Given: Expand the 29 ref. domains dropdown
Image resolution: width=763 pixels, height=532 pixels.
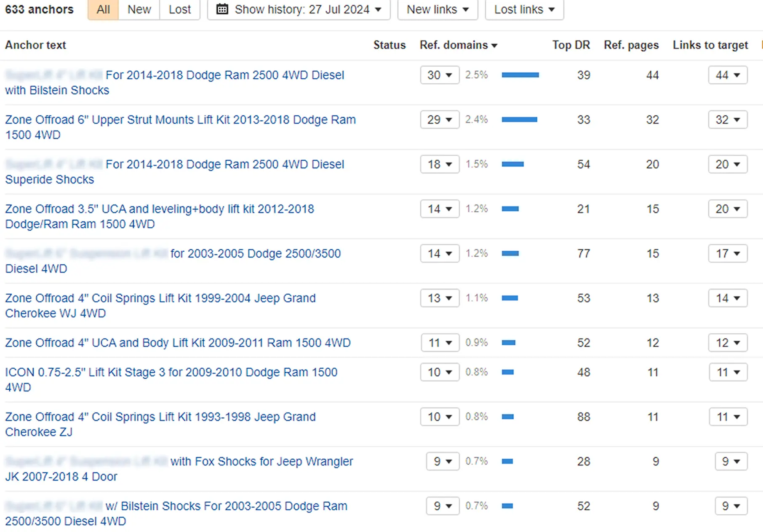Looking at the screenshot, I should point(440,120).
